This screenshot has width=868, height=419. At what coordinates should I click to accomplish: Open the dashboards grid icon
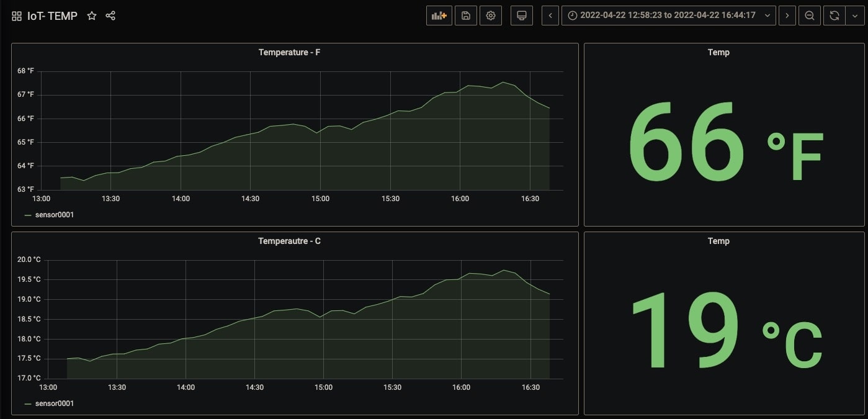(x=17, y=16)
